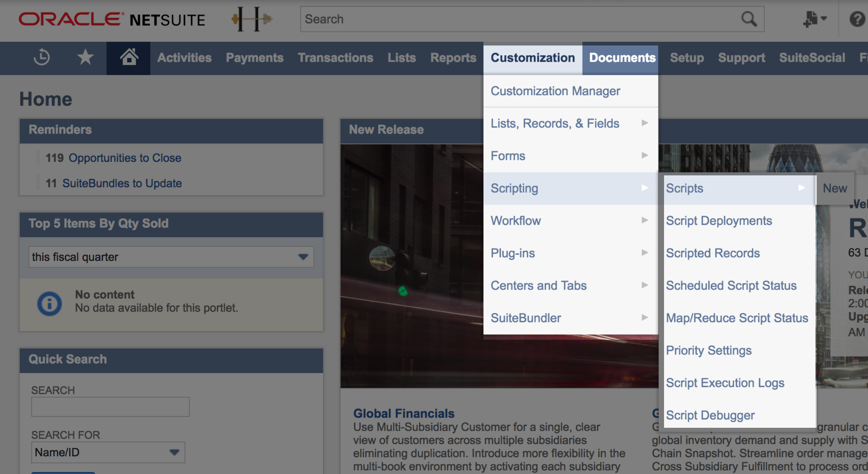Open the Support menu

click(x=741, y=58)
